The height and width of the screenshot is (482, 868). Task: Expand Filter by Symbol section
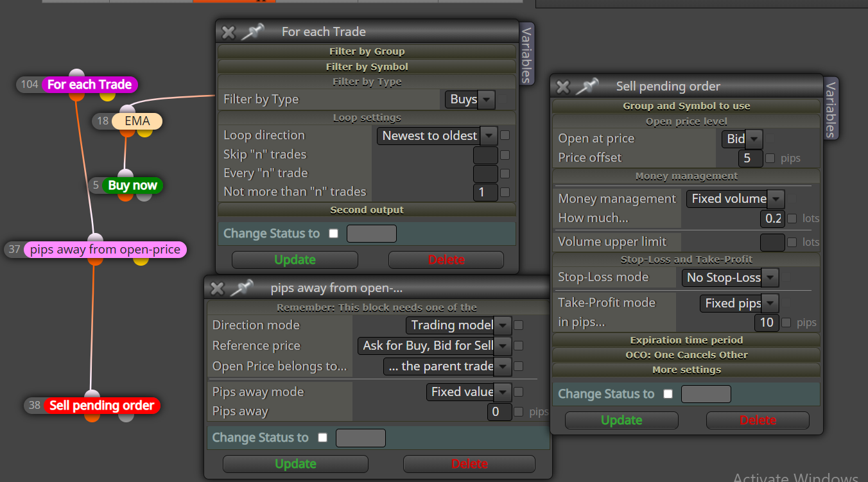(x=367, y=67)
